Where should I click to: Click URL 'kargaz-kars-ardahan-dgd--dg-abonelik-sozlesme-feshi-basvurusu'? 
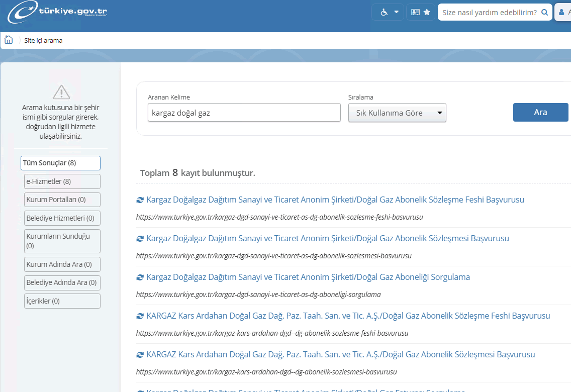point(272,333)
